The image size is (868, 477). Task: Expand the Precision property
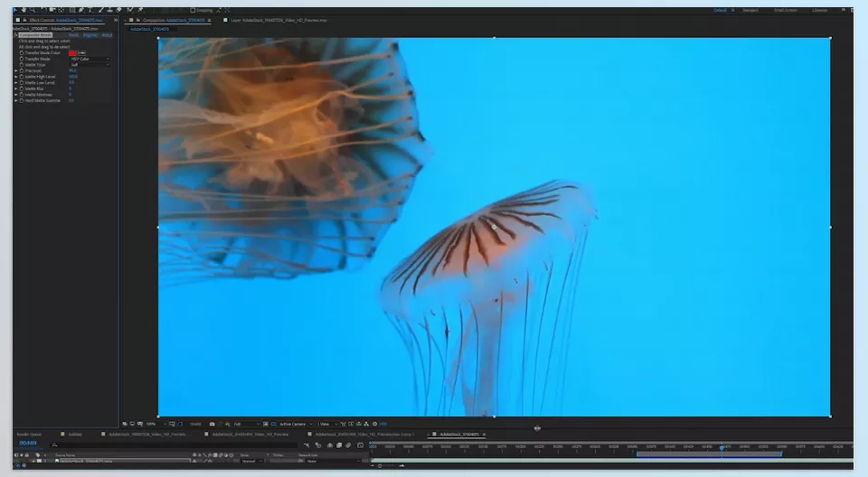click(x=16, y=70)
